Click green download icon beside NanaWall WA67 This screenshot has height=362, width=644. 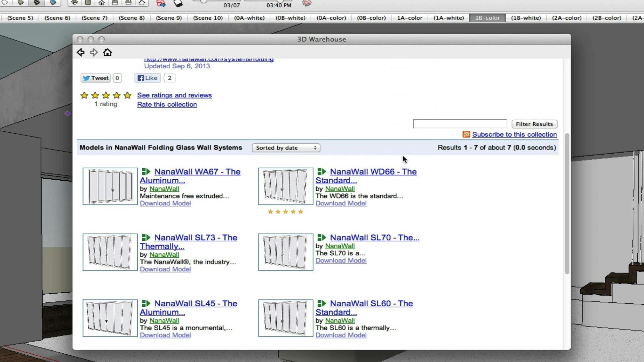tap(146, 172)
